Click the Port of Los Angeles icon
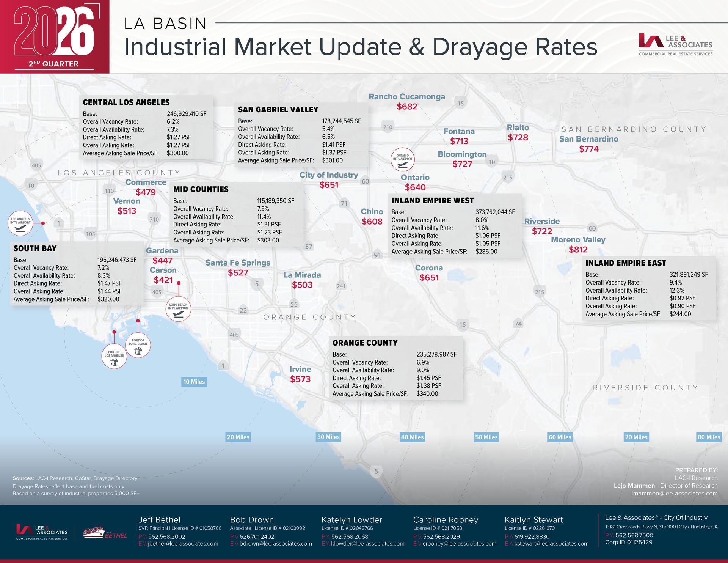The height and width of the screenshot is (563, 728). pyautogui.click(x=114, y=356)
